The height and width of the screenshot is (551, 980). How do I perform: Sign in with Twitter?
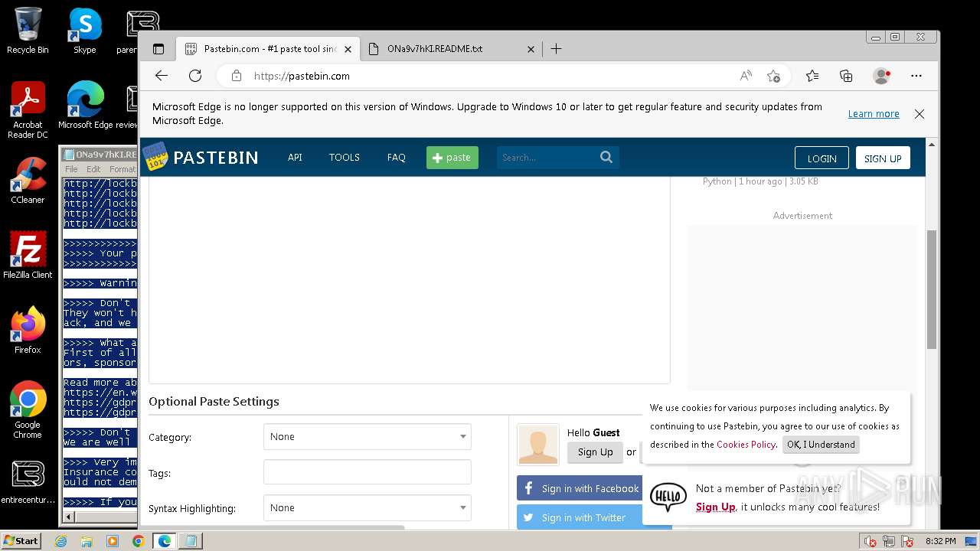tap(581, 517)
